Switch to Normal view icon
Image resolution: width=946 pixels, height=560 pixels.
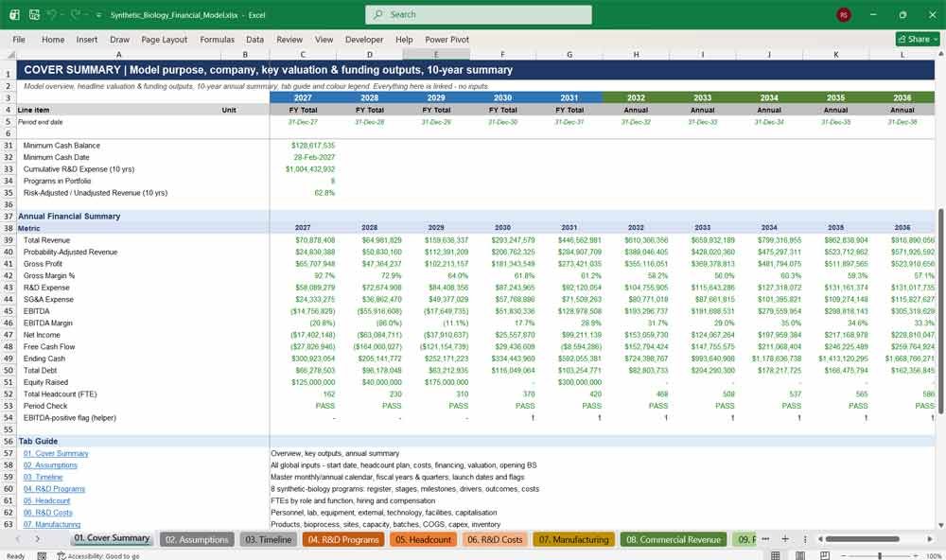(776, 556)
